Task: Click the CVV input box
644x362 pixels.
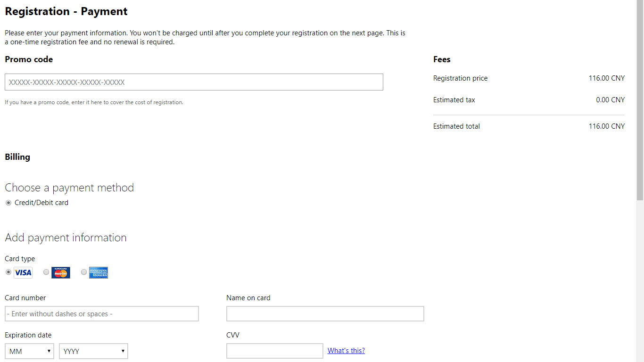Action: tap(274, 351)
